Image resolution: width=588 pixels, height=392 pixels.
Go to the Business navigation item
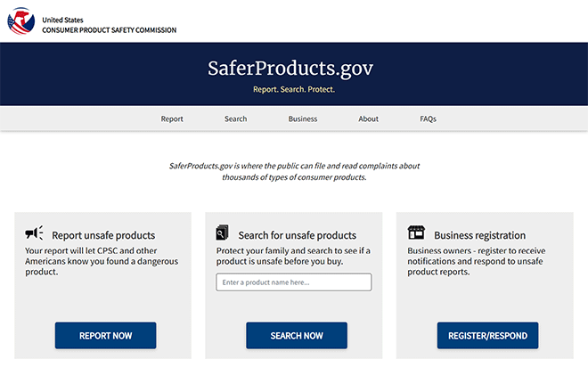point(303,118)
